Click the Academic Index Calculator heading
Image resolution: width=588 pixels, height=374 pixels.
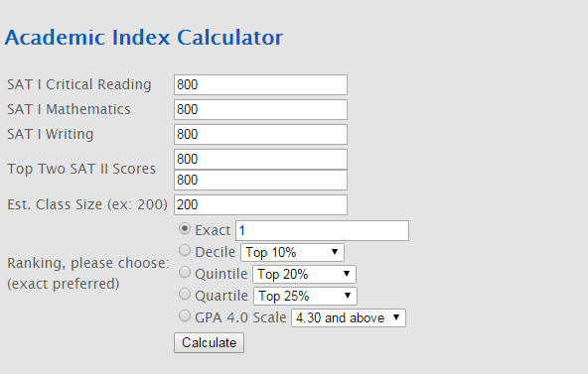144,38
